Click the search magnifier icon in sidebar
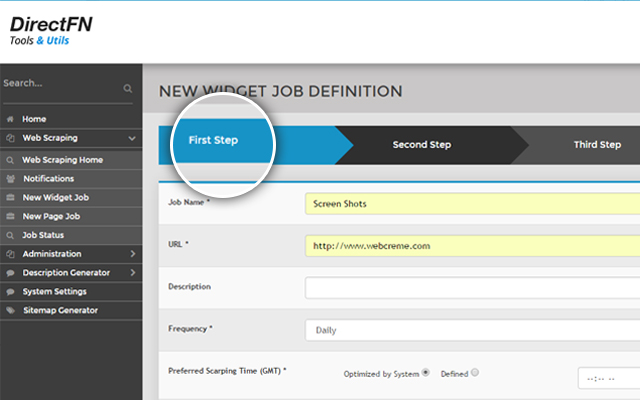640x400 pixels. click(x=128, y=88)
